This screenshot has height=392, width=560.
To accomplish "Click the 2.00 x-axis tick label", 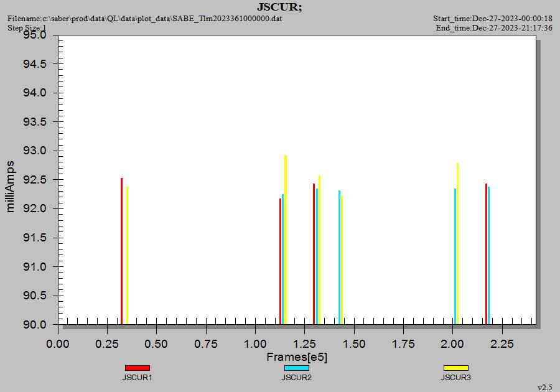I will tap(452, 344).
